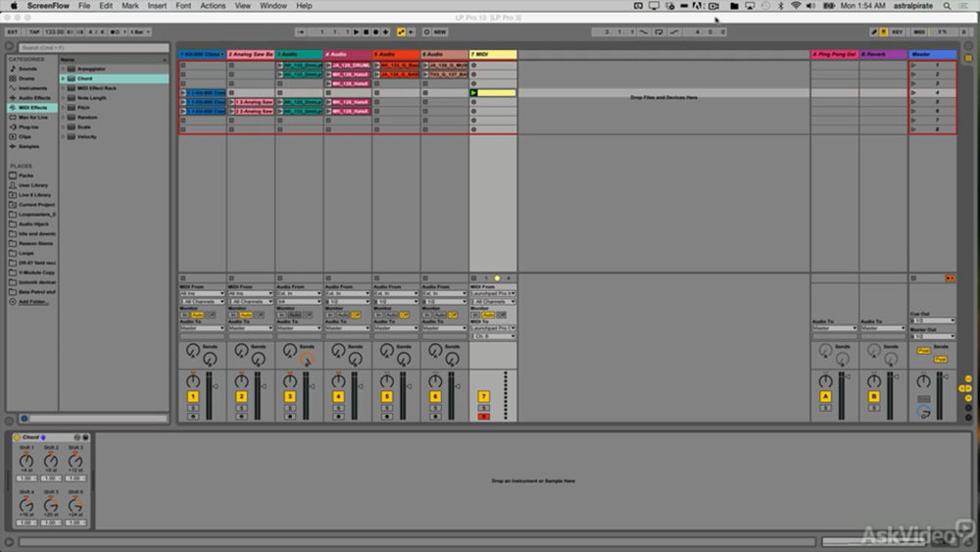Open the Actions menu
Viewport: 980px width, 552px height.
213,6
